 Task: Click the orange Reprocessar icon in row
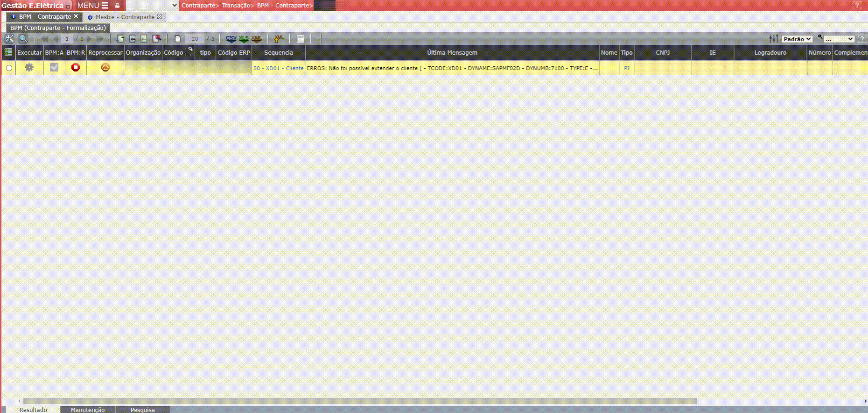tap(105, 68)
